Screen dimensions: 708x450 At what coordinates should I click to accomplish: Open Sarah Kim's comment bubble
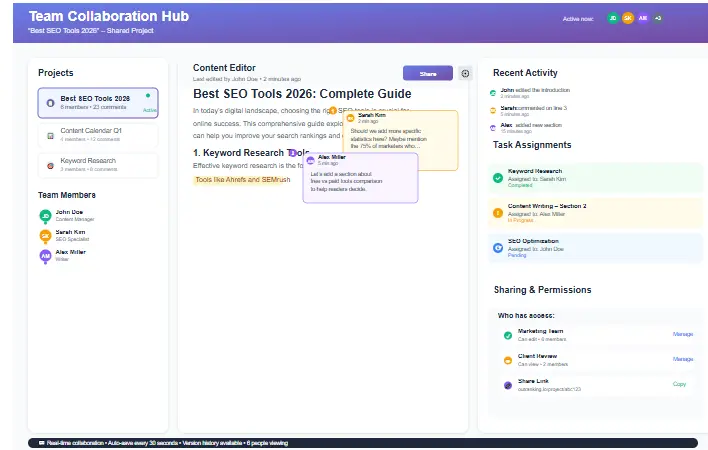(400, 140)
